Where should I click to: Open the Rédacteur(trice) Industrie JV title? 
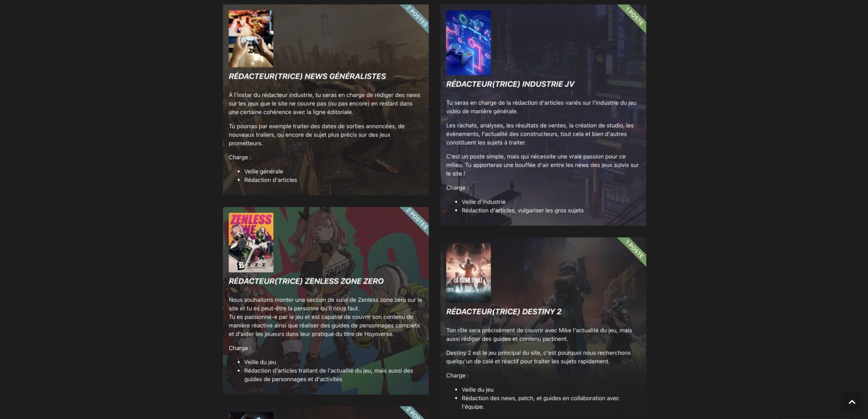coord(510,84)
